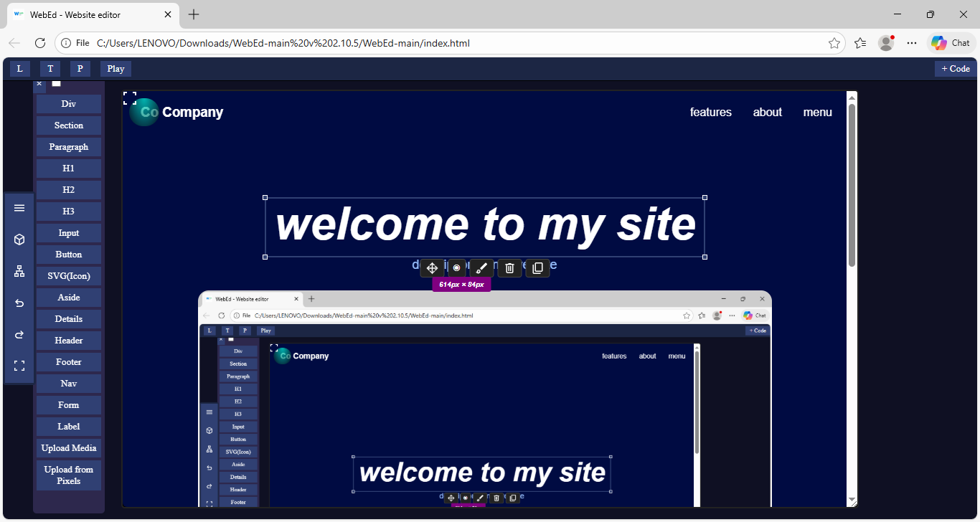The width and height of the screenshot is (980, 522).
Task: Undo the last edit from the sidebar
Action: [19, 303]
